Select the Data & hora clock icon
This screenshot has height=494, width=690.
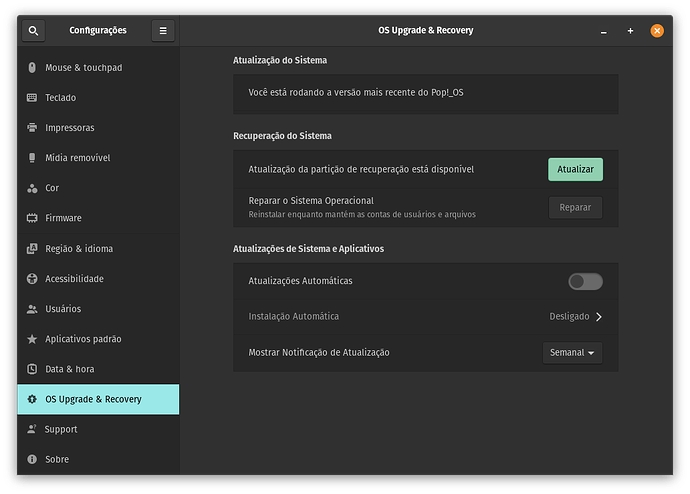[32, 369]
